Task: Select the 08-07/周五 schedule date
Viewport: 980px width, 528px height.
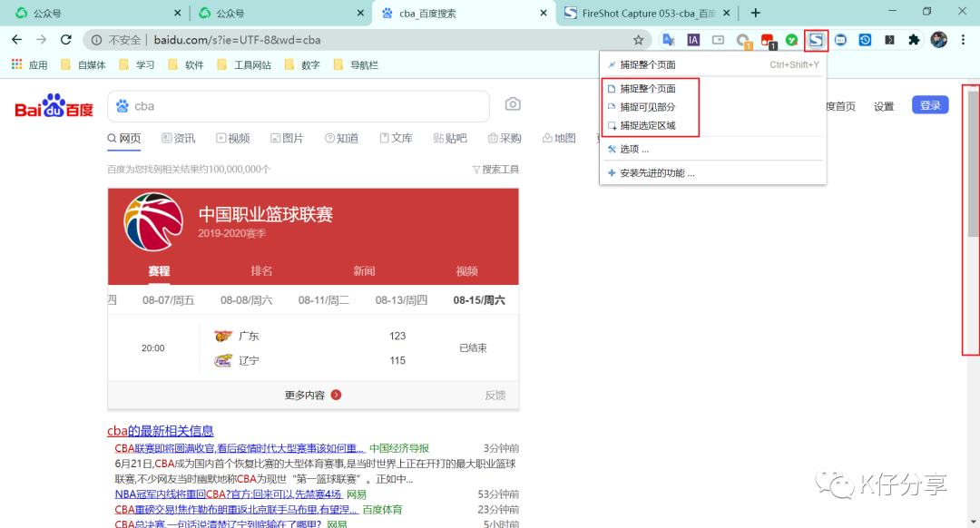Action: pos(168,300)
